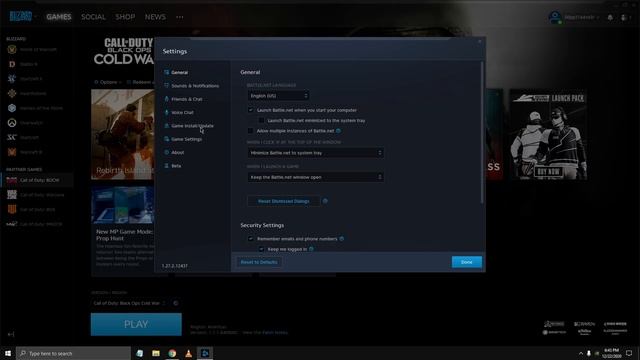Select Call of Duty: MW2CR icon

point(12,224)
